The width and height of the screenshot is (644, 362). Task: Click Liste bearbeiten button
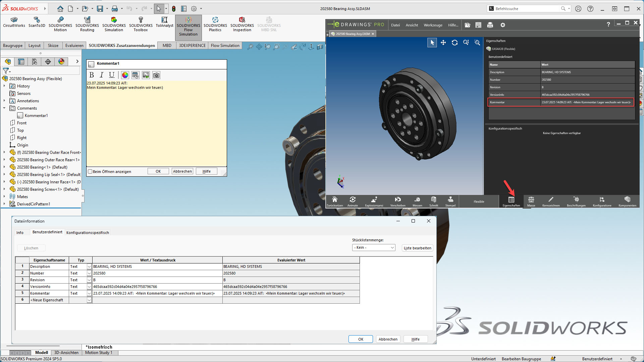[x=417, y=248]
